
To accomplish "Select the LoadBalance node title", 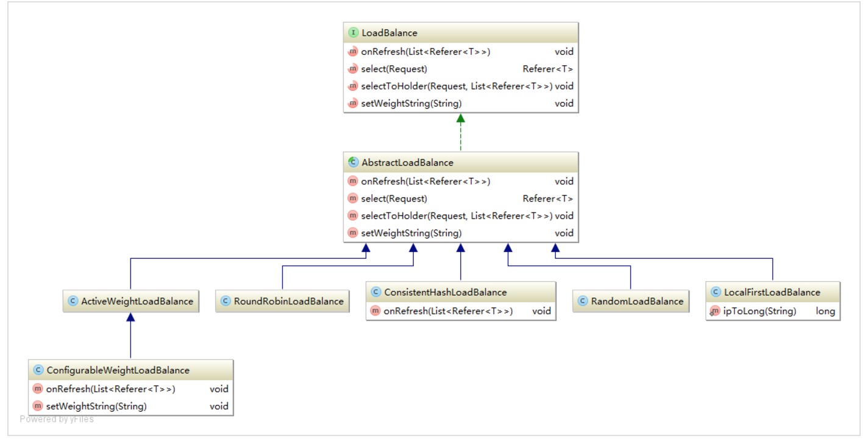I will pyautogui.click(x=390, y=33).
